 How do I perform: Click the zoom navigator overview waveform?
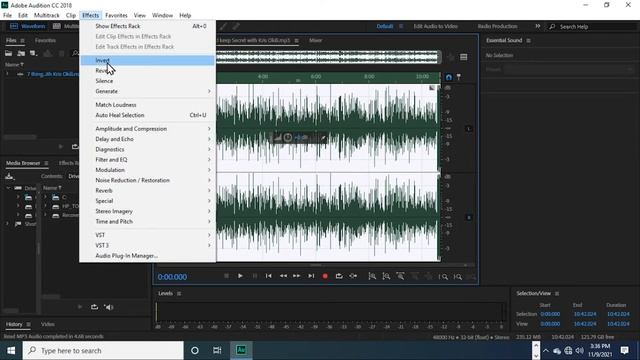click(328, 57)
